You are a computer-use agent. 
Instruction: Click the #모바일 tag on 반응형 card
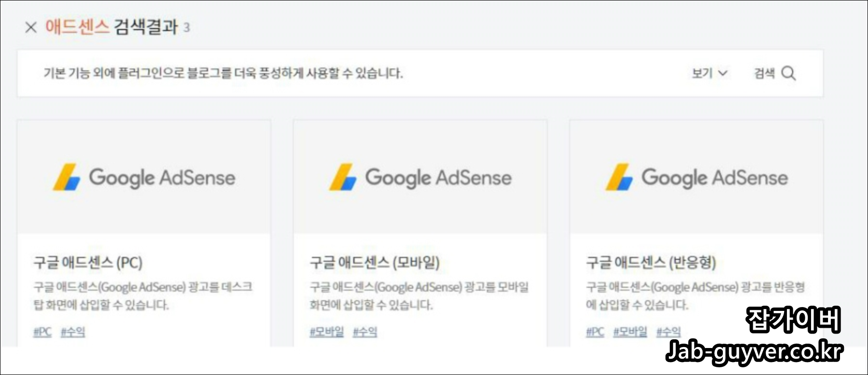pos(630,332)
